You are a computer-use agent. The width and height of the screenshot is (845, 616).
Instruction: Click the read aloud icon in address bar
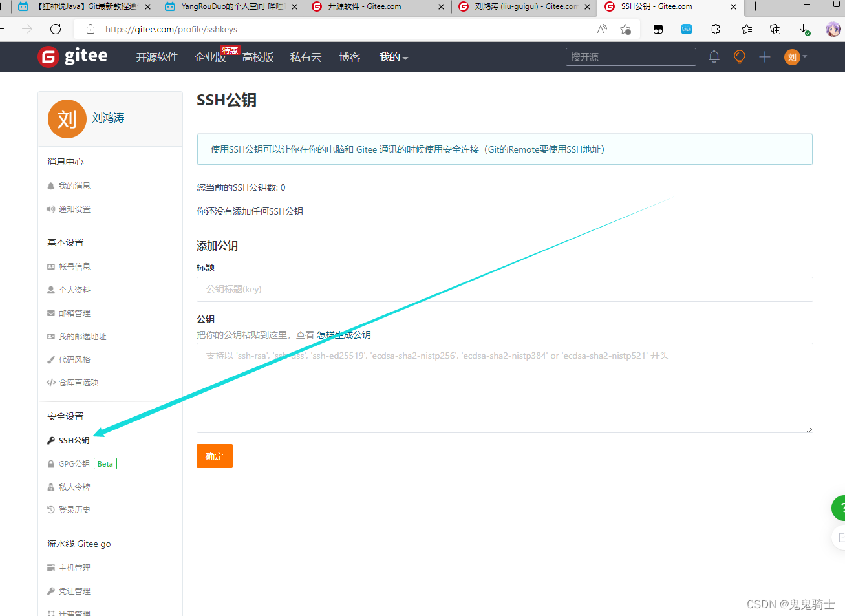coord(602,29)
